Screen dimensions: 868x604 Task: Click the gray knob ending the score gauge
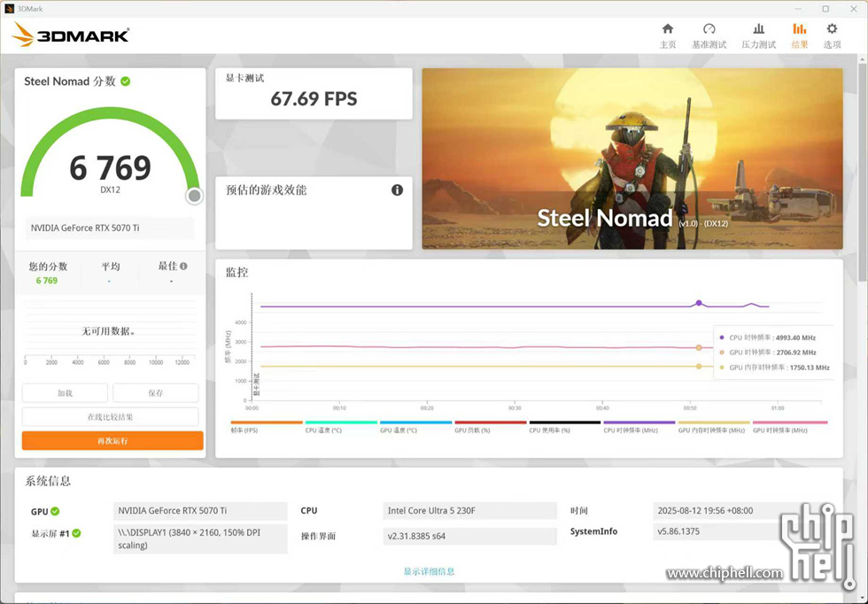[194, 196]
